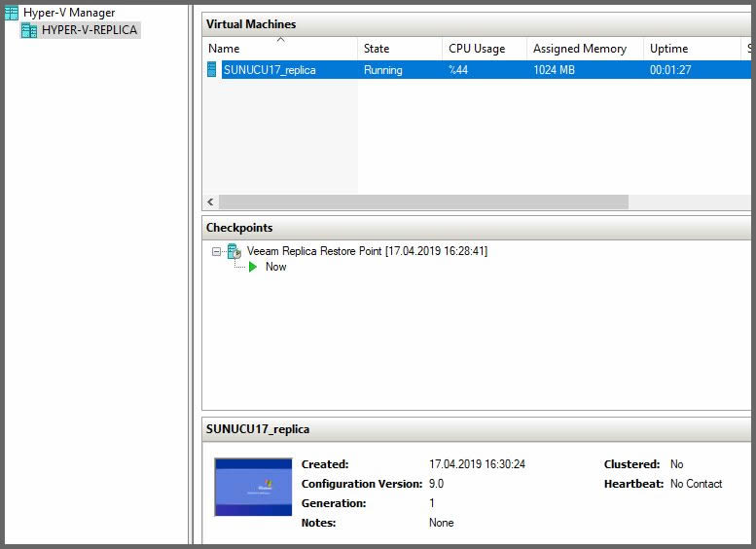Click the Hyper-V Manager root icon
This screenshot has width=756, height=549.
[12, 13]
